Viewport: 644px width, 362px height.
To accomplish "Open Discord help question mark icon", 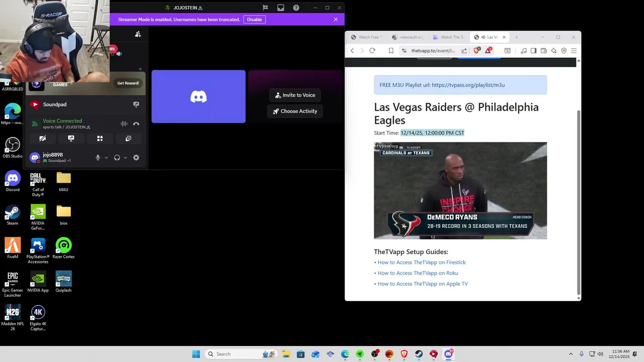I will coord(296,8).
